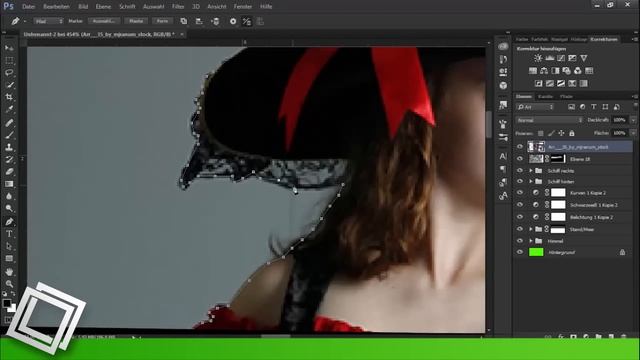
Task: Add a Vibrance adjustment
Action: coord(584,58)
